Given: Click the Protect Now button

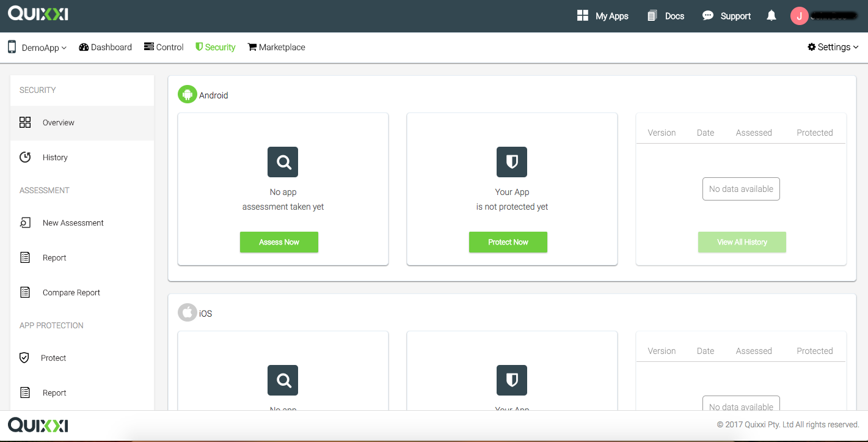Looking at the screenshot, I should (508, 242).
